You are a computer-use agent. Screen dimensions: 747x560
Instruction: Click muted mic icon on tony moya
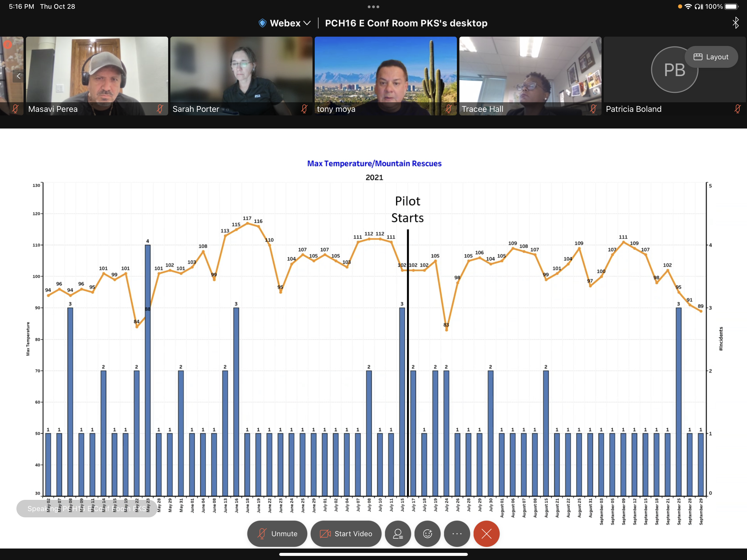448,109
